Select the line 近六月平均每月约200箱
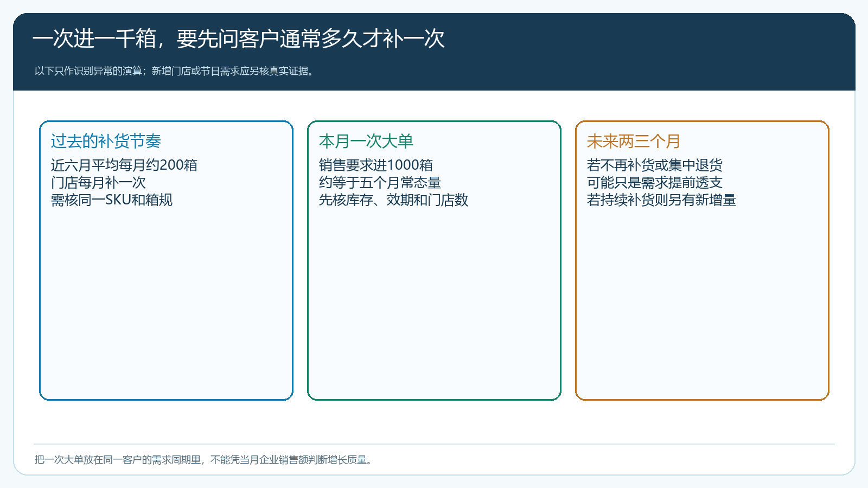 (124, 165)
